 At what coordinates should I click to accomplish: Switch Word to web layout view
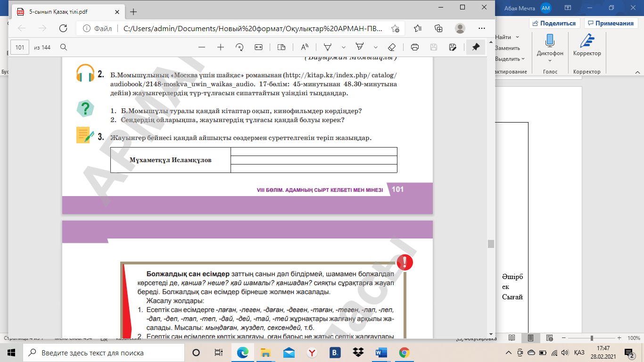tap(549, 338)
